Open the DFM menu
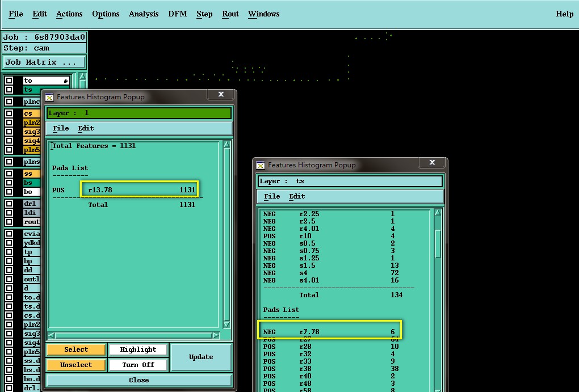 point(177,14)
